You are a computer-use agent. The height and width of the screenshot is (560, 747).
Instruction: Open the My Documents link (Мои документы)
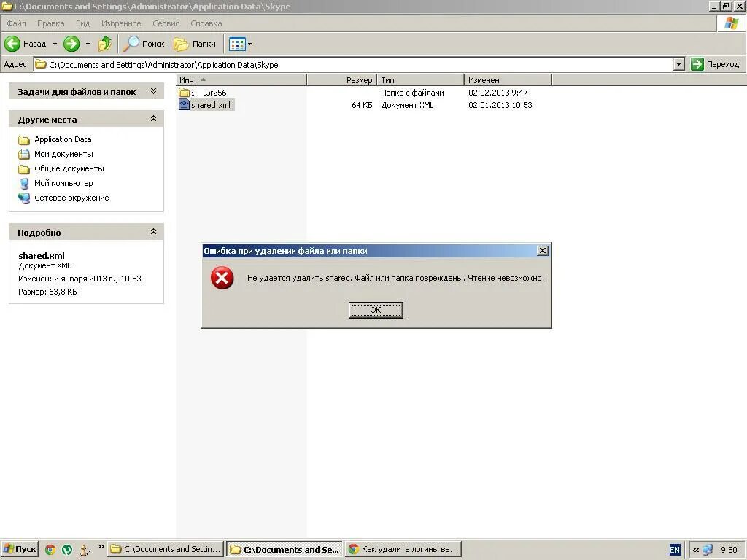[63, 155]
